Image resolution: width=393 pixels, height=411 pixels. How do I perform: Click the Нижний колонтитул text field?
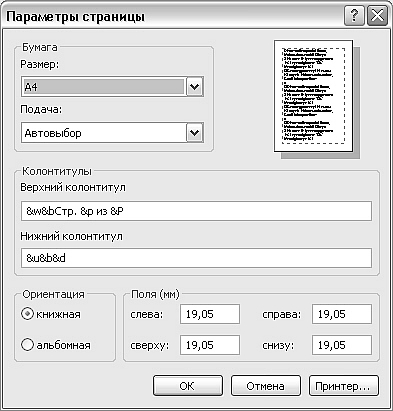coord(196,258)
